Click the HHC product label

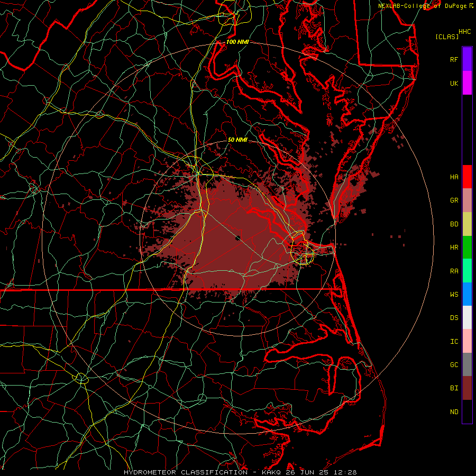[x=465, y=32]
